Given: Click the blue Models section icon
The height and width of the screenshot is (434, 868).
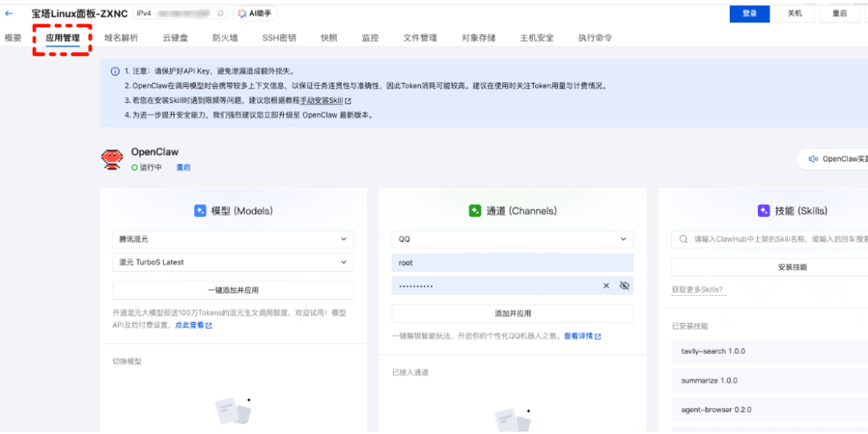Looking at the screenshot, I should point(200,211).
